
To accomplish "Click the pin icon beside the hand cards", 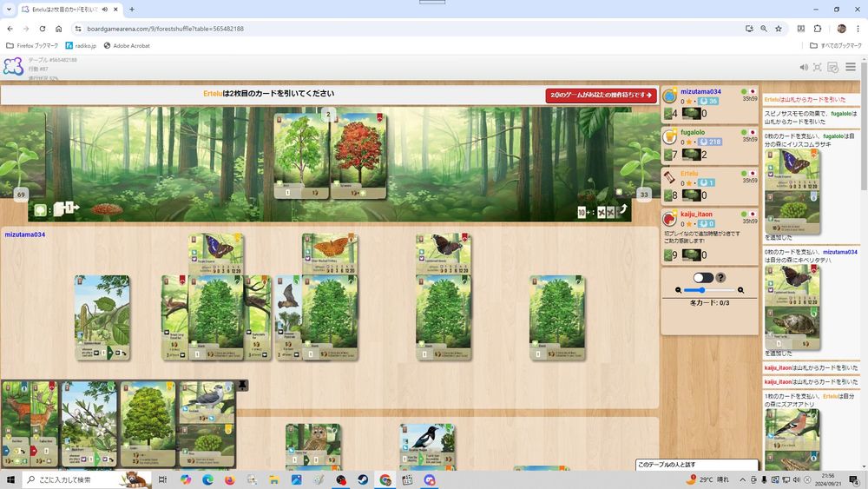I will click(x=242, y=385).
